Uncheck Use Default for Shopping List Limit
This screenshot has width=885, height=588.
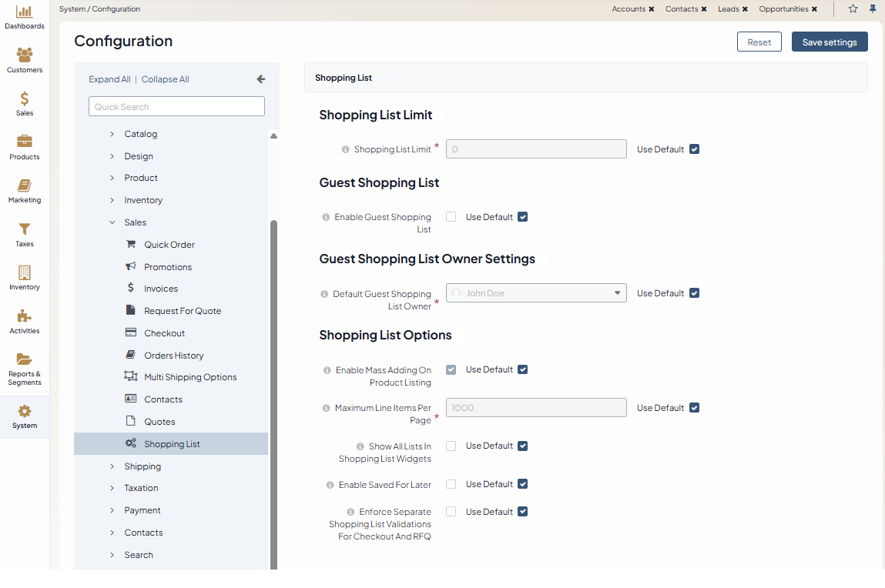[x=694, y=149]
